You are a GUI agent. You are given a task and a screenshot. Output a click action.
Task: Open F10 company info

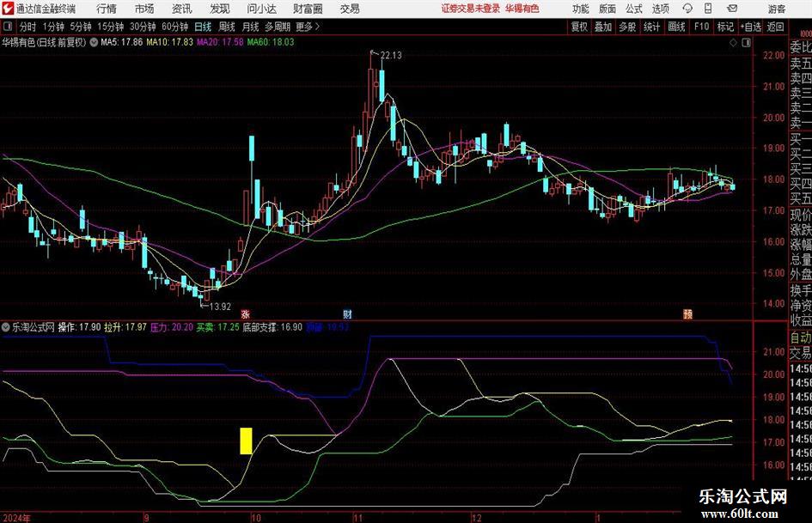(x=701, y=27)
